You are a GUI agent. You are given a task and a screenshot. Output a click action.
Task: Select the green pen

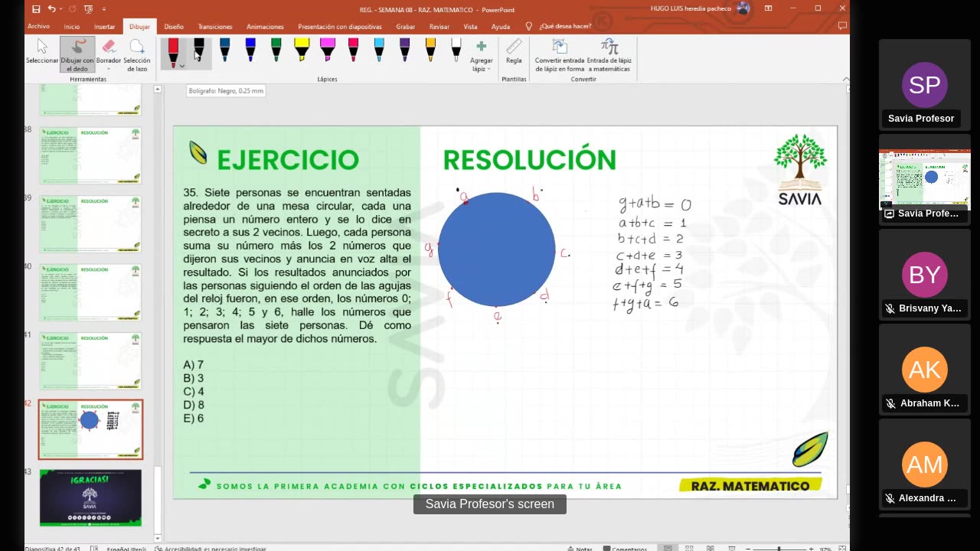pos(276,50)
